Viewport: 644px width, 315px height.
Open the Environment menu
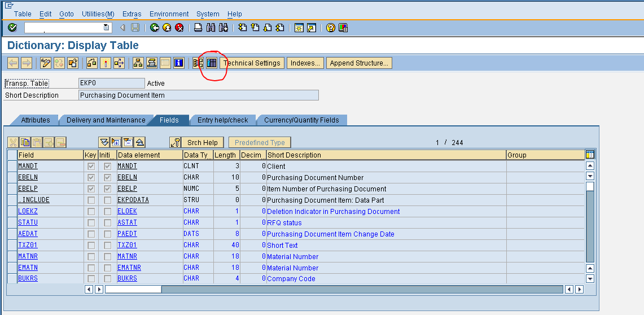(x=169, y=14)
